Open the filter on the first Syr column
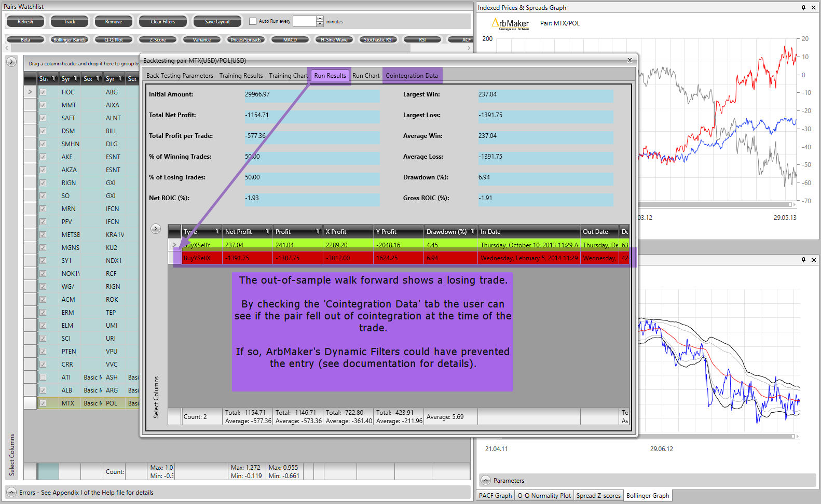821x504 pixels. (76, 79)
